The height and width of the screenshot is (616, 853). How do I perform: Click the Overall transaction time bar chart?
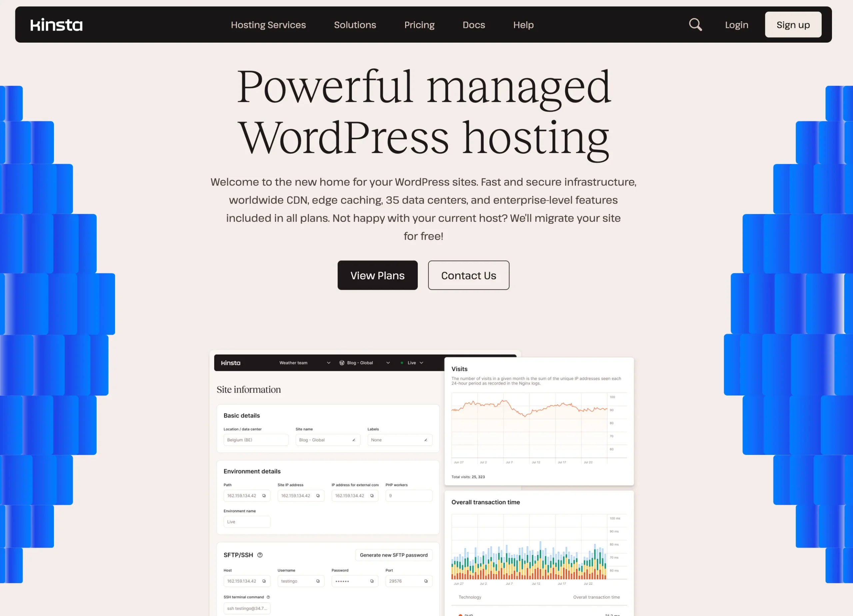539,549
